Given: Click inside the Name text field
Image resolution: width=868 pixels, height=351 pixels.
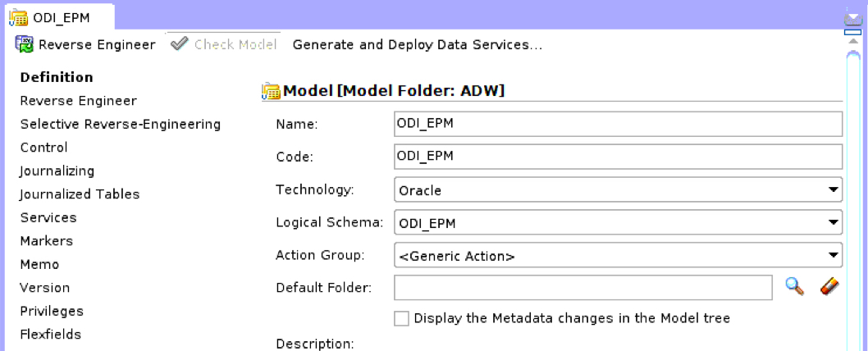Looking at the screenshot, I should pos(618,124).
